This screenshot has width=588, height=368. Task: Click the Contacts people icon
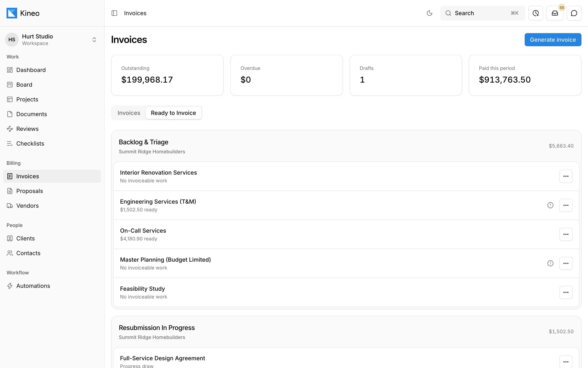[10, 253]
